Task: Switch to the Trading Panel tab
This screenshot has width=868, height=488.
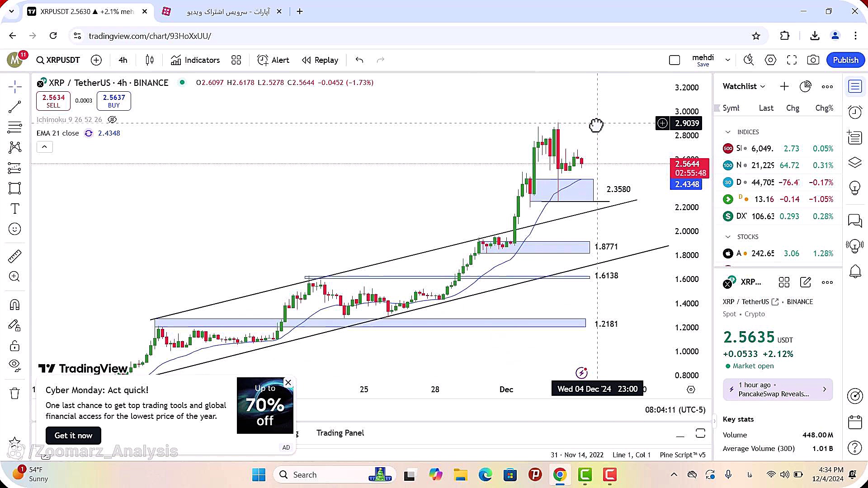Action: tap(340, 433)
